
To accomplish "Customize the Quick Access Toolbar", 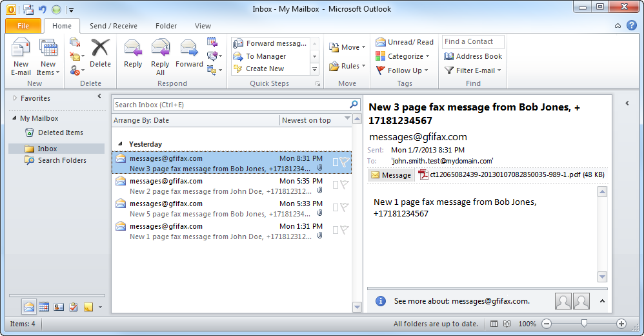I will (71, 10).
